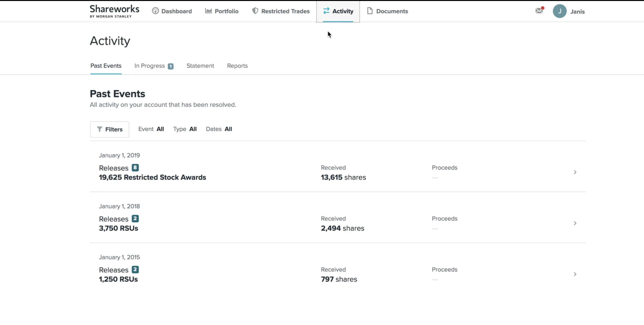The image size is (644, 325).
Task: Click the Janis avatar circle
Action: click(x=559, y=11)
